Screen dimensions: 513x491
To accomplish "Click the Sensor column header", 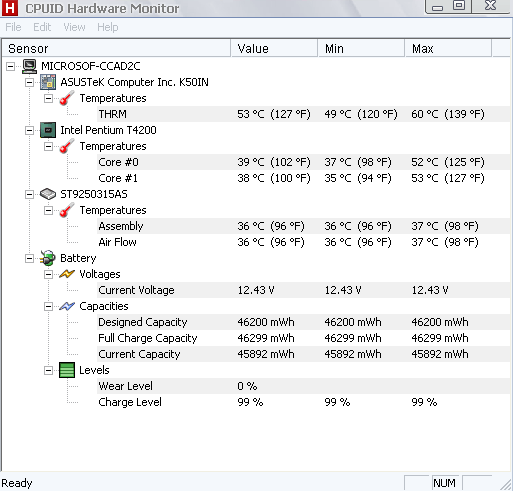I will (x=116, y=49).
